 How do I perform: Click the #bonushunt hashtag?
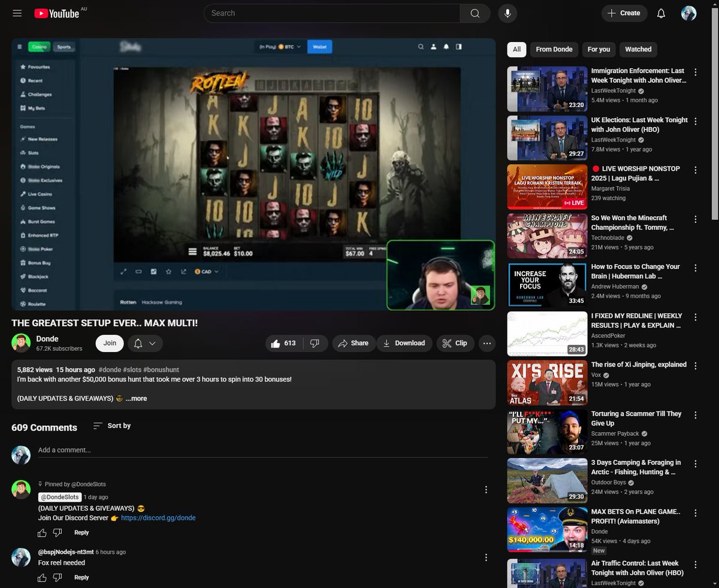(161, 370)
